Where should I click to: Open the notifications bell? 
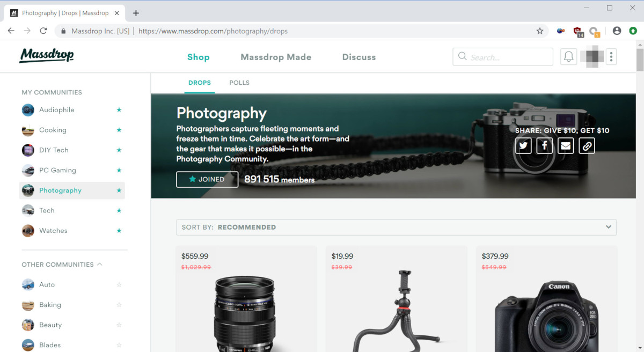[x=568, y=57]
